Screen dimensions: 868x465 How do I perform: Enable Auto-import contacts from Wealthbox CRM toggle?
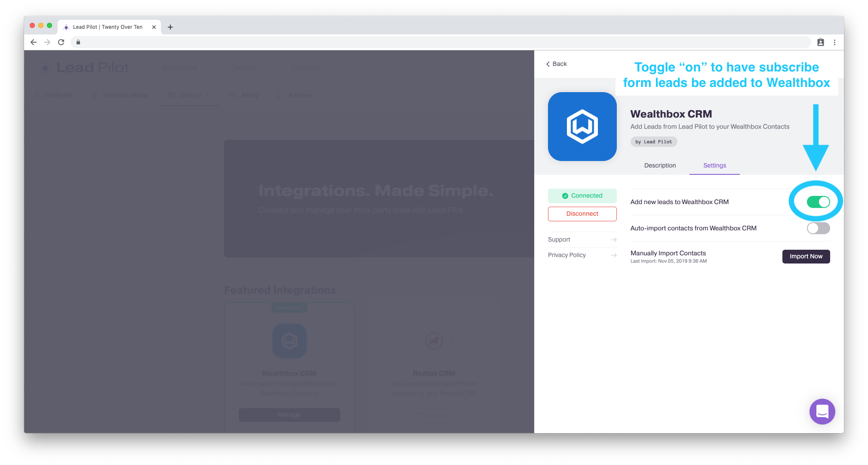click(x=818, y=228)
